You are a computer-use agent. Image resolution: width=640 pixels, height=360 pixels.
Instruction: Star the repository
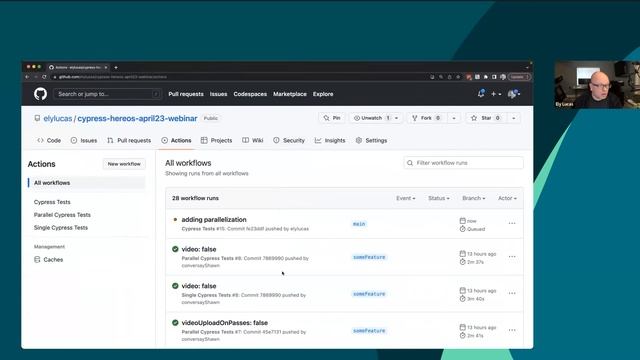(486, 118)
